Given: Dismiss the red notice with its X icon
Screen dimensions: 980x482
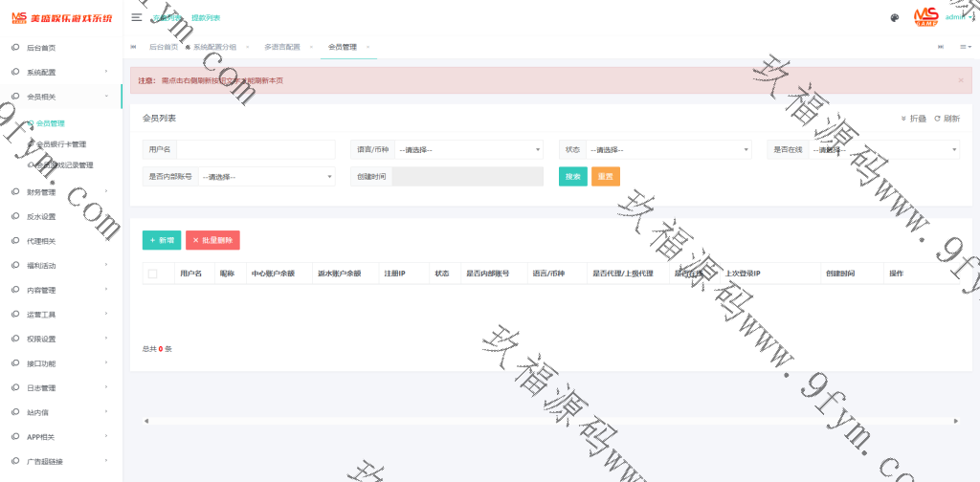Looking at the screenshot, I should (x=960, y=80).
